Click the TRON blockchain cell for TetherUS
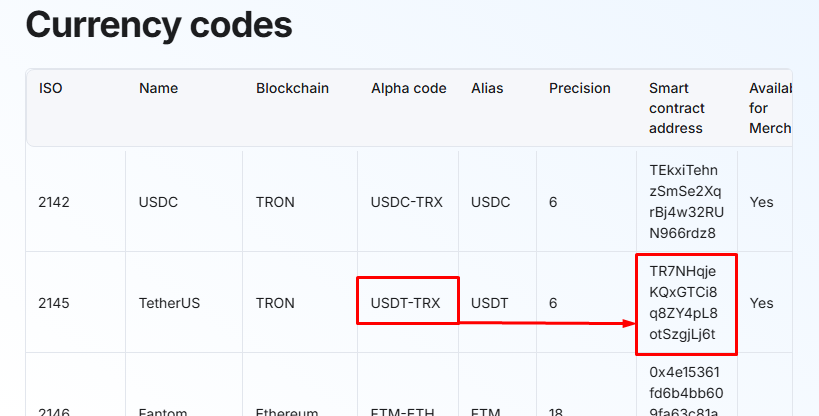The height and width of the screenshot is (416, 819). click(x=275, y=303)
